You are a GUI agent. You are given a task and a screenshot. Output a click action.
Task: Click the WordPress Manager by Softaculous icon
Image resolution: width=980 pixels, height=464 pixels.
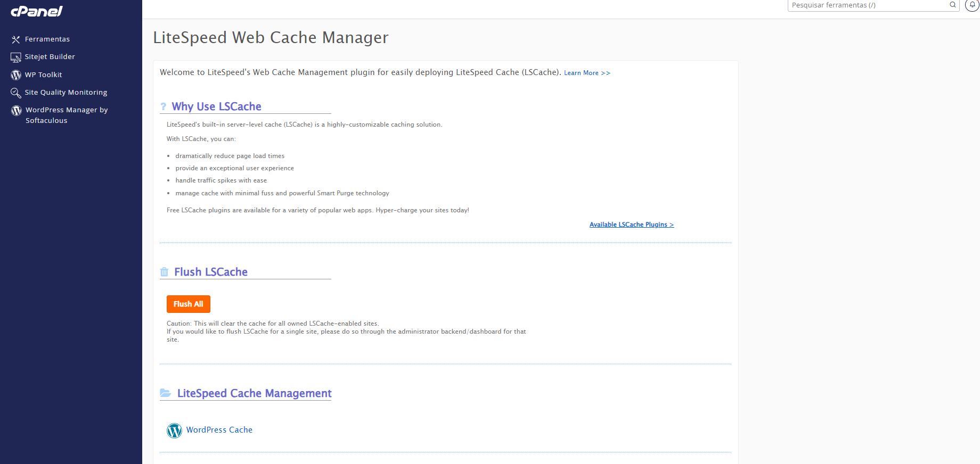17,110
